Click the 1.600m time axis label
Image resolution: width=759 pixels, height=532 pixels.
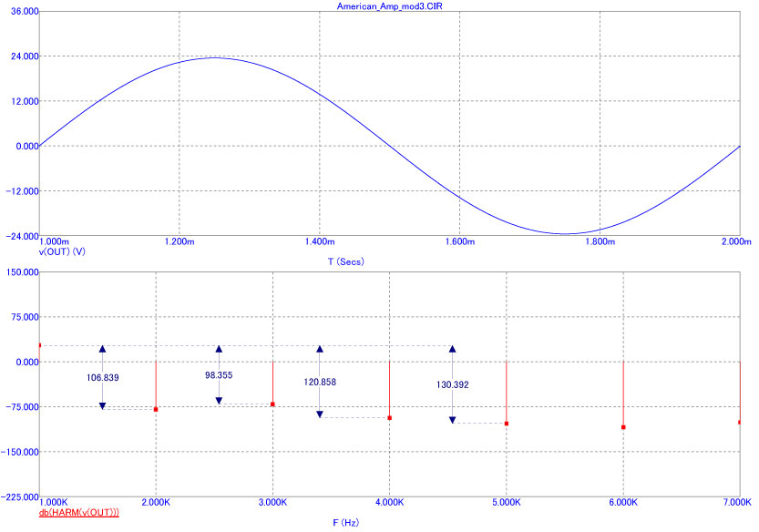pyautogui.click(x=460, y=241)
